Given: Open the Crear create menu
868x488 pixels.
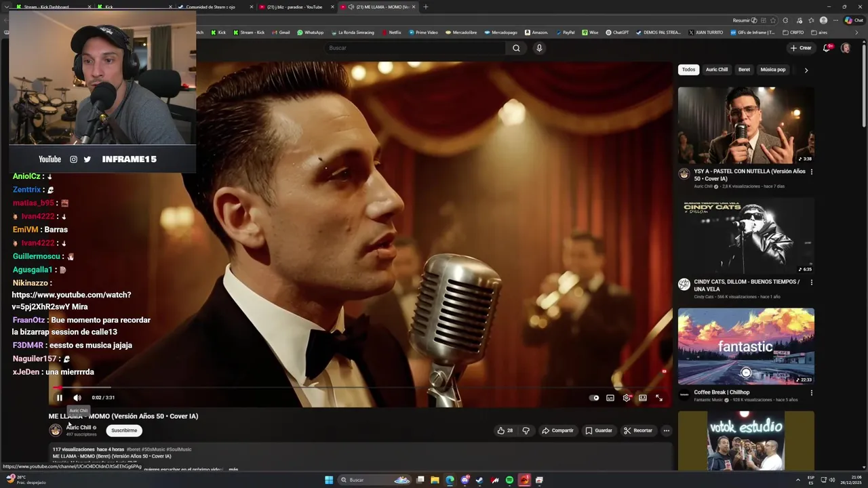Looking at the screenshot, I should click(801, 48).
